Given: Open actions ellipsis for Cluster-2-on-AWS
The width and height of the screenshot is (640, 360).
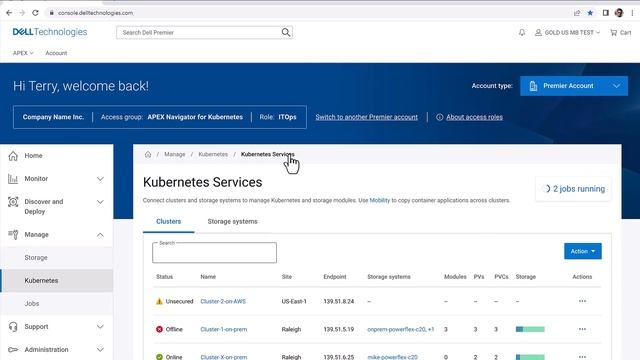Looking at the screenshot, I should click(x=582, y=301).
